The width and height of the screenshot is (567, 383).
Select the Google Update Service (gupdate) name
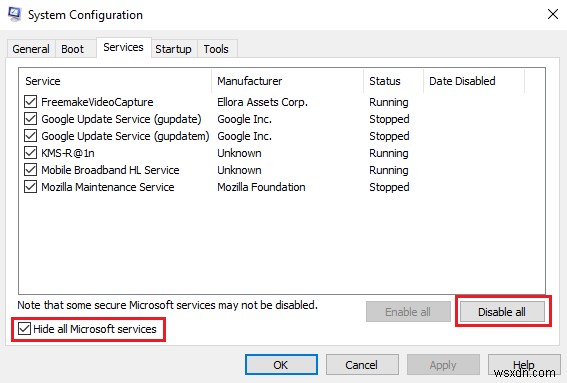point(122,119)
